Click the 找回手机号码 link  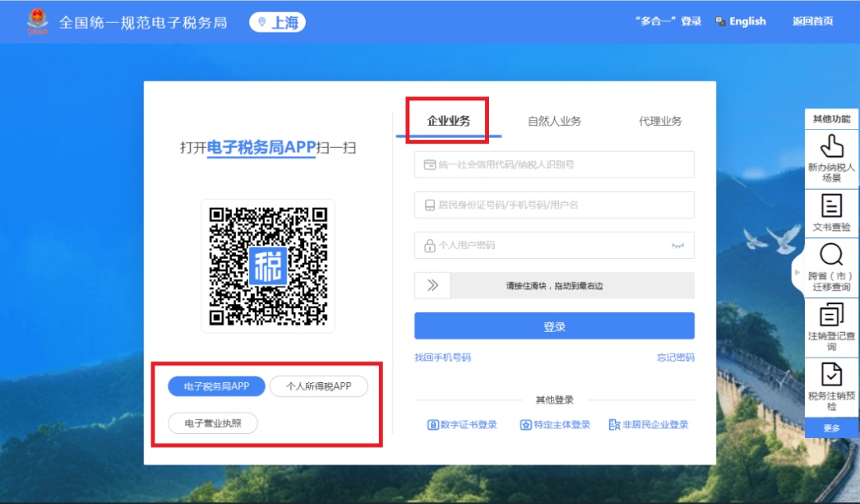click(443, 357)
